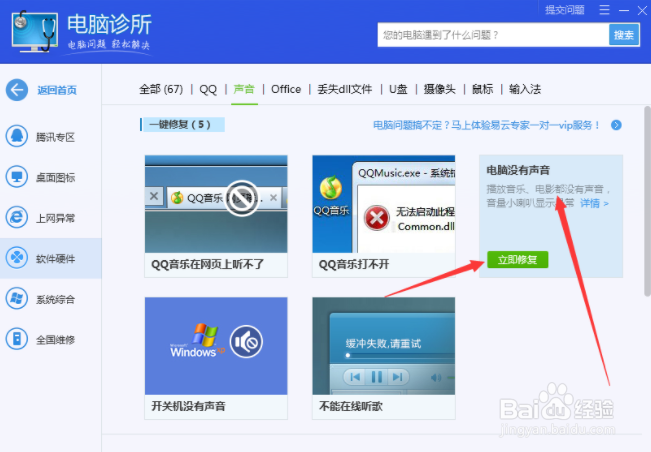Click the 电脑诊所 logo with stethoscope
Viewport: 651px width, 452px height.
34,32
